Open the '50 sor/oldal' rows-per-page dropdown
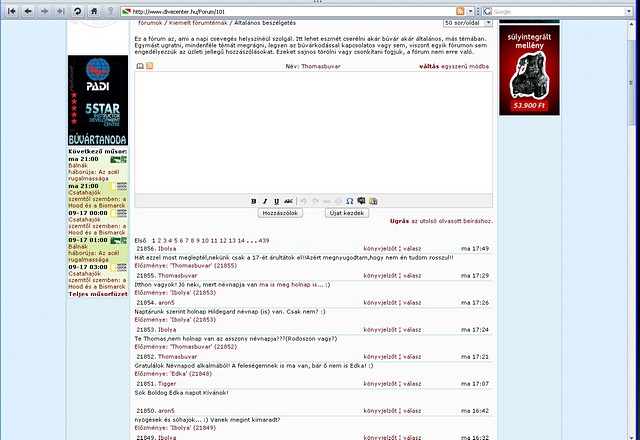This screenshot has height=440, width=640. (466, 21)
